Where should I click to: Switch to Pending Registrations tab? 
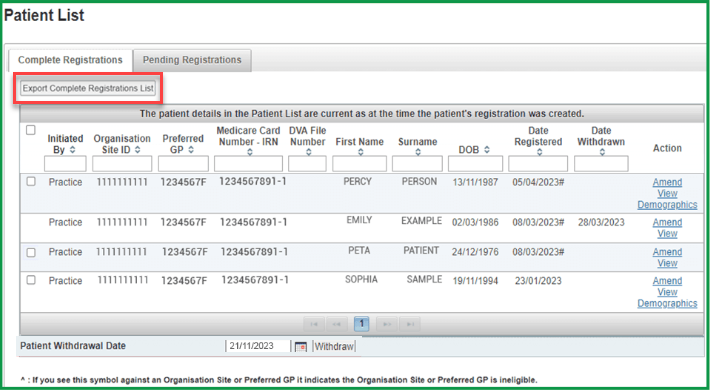(x=192, y=60)
